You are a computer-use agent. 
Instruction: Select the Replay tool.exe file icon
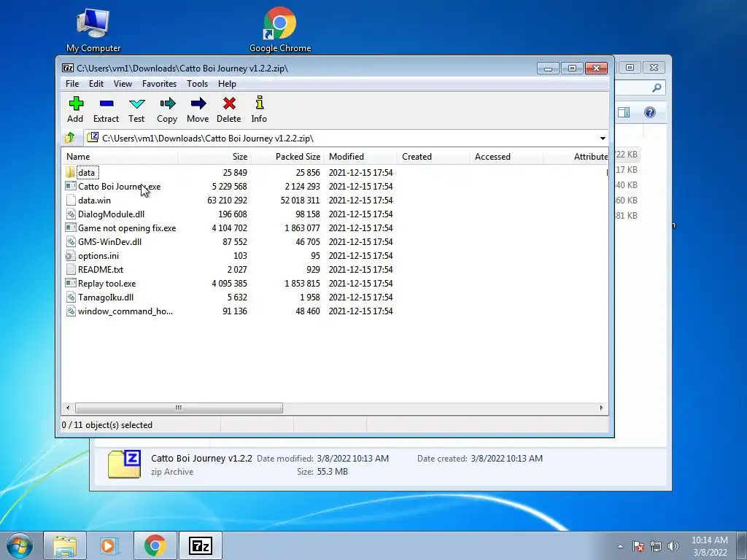[71, 284]
